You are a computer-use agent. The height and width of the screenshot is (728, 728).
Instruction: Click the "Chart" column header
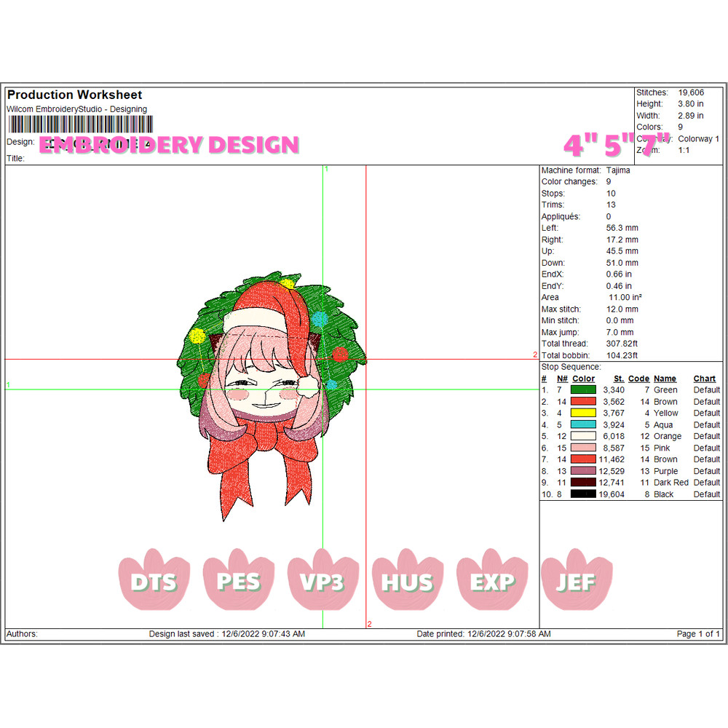coord(704,379)
